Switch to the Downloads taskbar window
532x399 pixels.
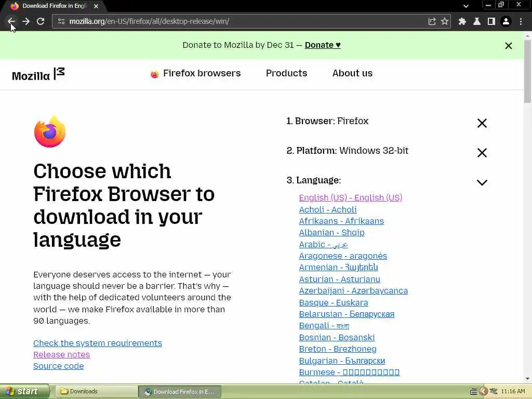pyautogui.click(x=96, y=392)
